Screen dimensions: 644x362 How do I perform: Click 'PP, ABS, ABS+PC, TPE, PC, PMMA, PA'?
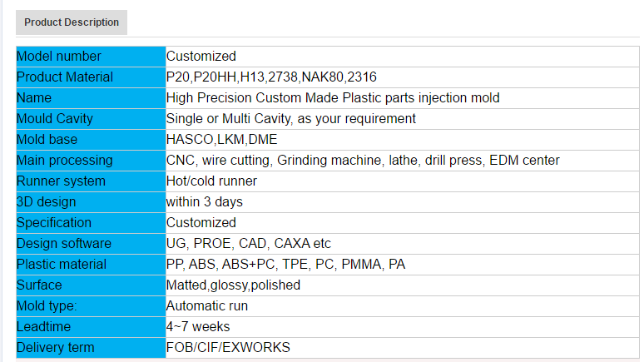pyautogui.click(x=285, y=265)
